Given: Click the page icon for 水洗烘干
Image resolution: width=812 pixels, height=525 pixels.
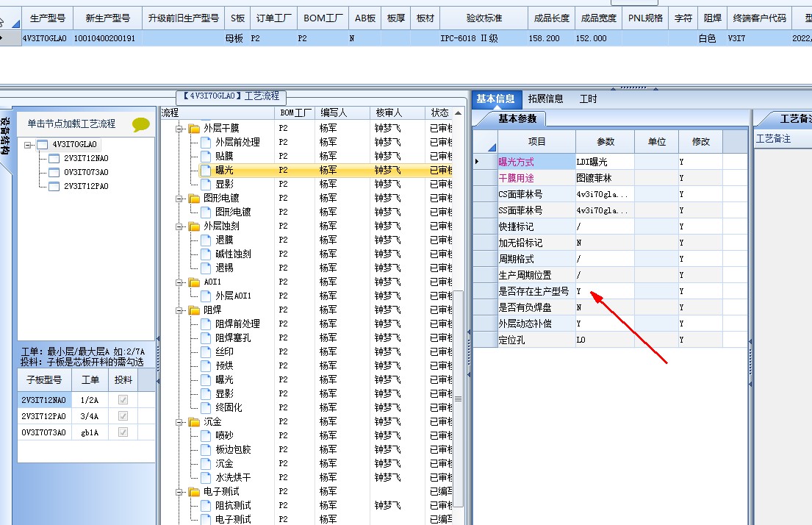Looking at the screenshot, I should (206, 478).
